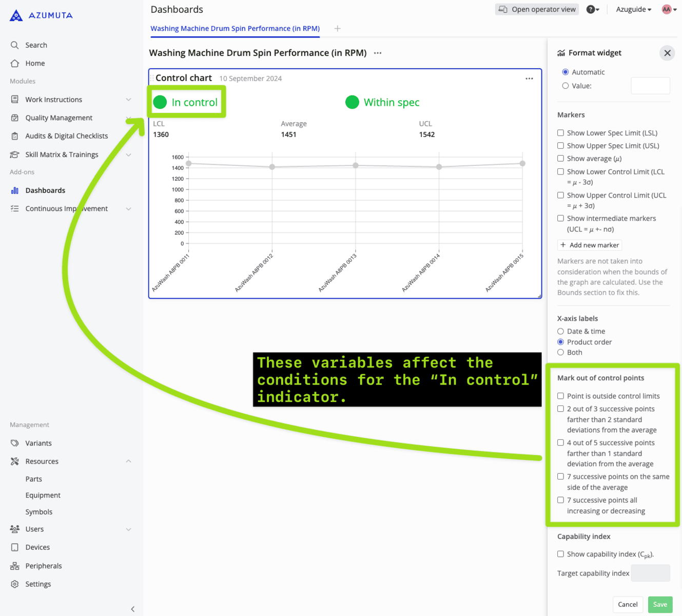Collapse the Resources section
The height and width of the screenshot is (616, 682).
tap(128, 461)
